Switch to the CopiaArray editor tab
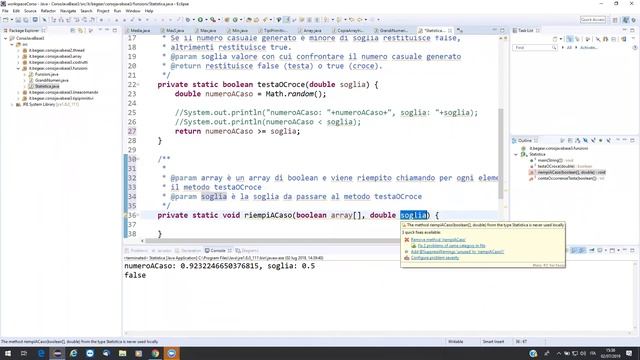 [350, 31]
